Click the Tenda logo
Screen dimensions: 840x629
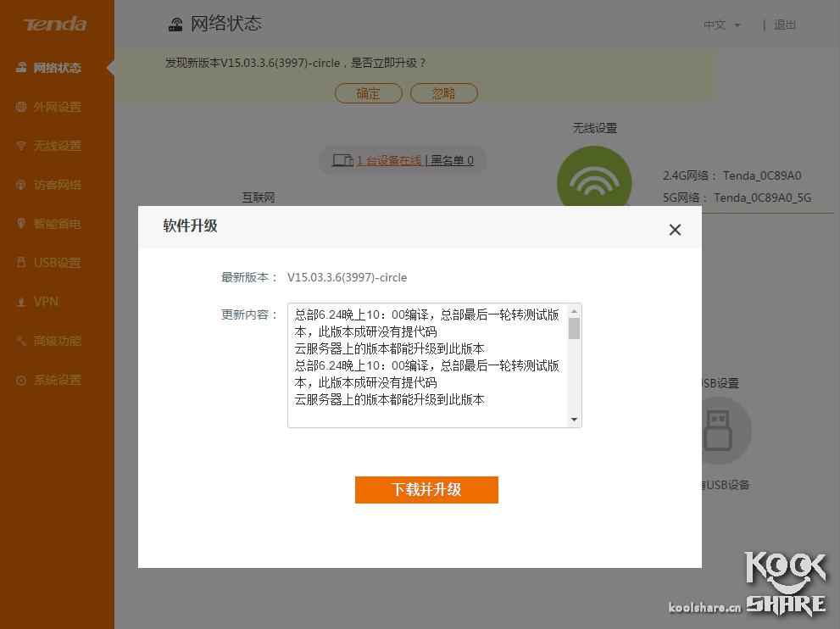click(56, 25)
